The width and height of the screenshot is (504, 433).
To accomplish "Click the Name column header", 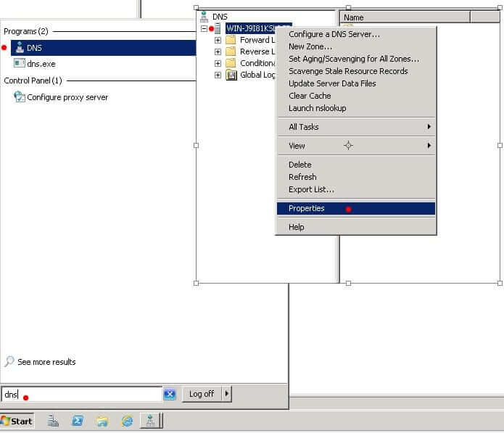I will (x=405, y=17).
